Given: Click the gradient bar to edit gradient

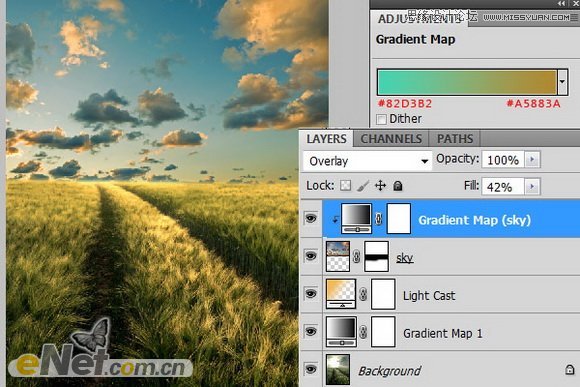Looking at the screenshot, I should 467,82.
